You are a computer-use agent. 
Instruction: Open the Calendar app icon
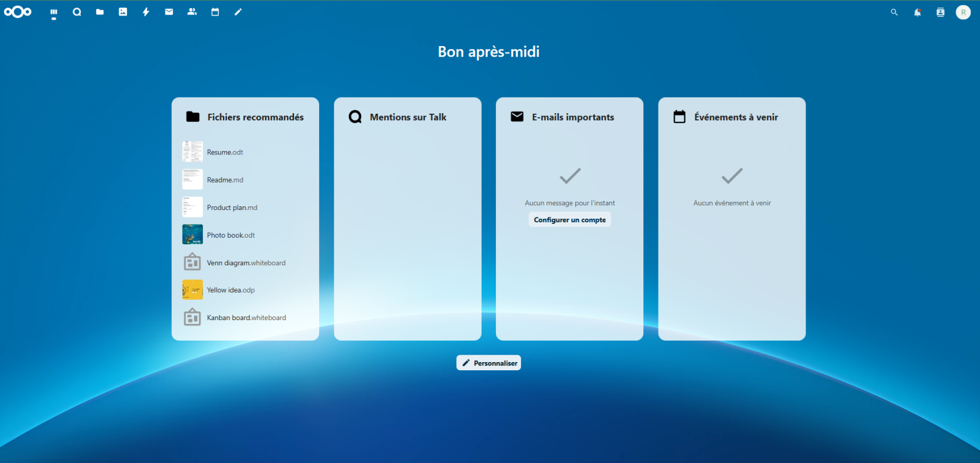click(215, 12)
